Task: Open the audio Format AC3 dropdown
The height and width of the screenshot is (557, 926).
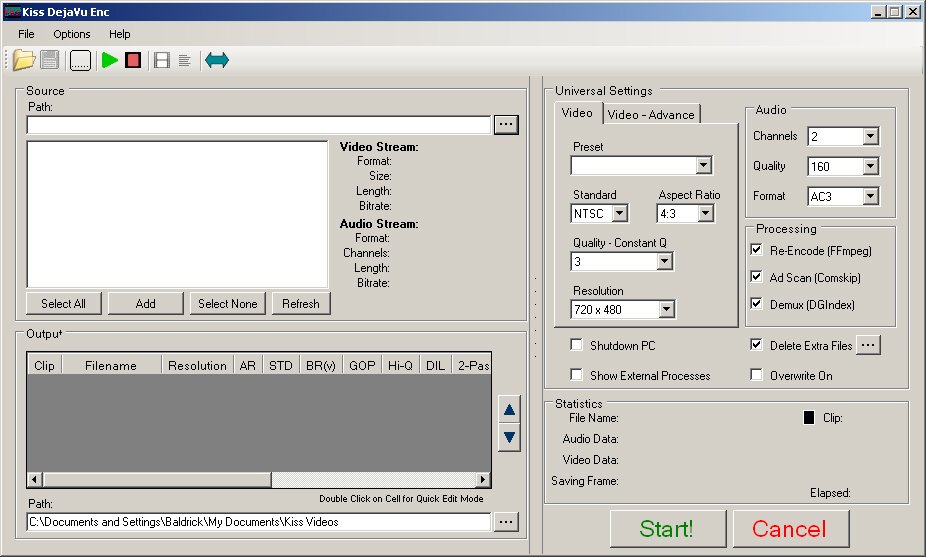Action: click(x=870, y=196)
